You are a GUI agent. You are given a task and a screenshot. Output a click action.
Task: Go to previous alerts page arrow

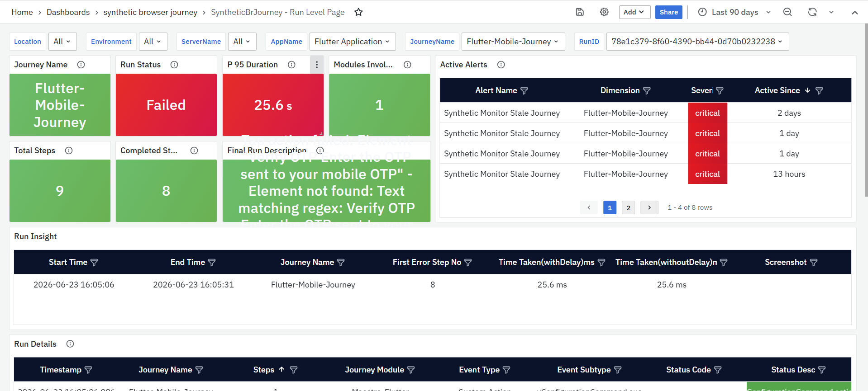(589, 207)
